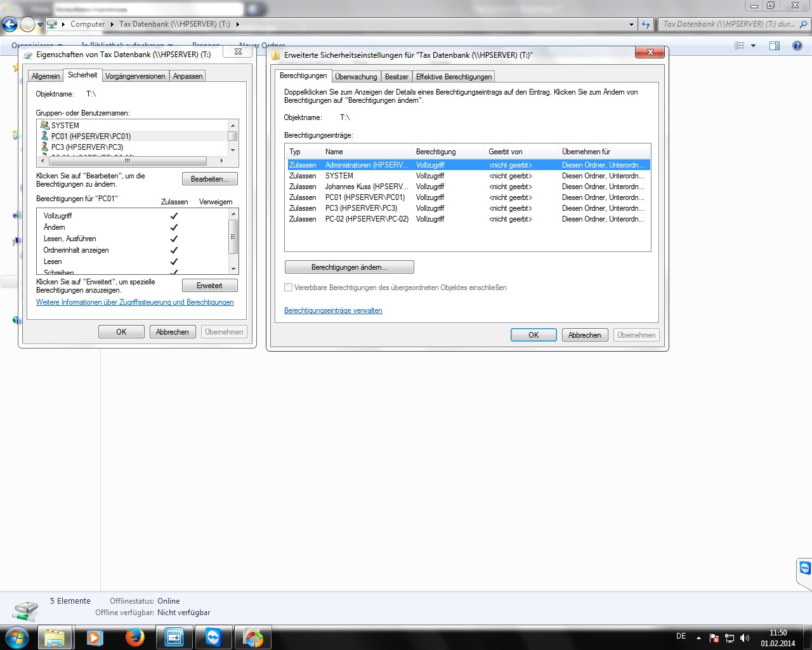This screenshot has height=650, width=812.
Task: Toggle the preview pane icon
Action: (x=775, y=46)
